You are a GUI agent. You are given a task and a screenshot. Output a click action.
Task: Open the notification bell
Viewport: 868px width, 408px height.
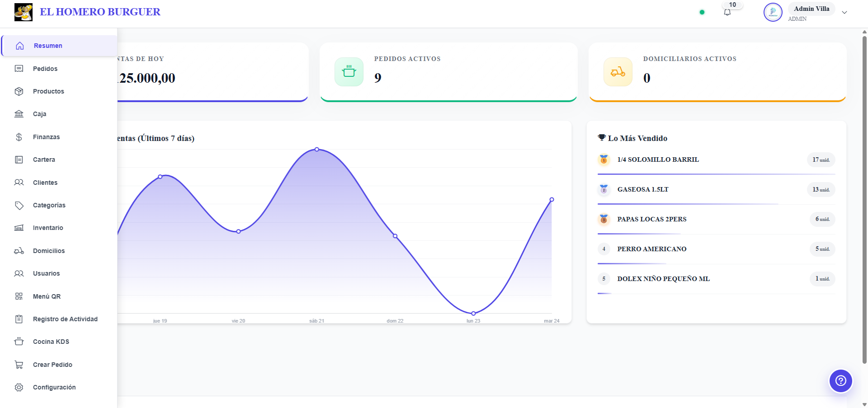[727, 12]
